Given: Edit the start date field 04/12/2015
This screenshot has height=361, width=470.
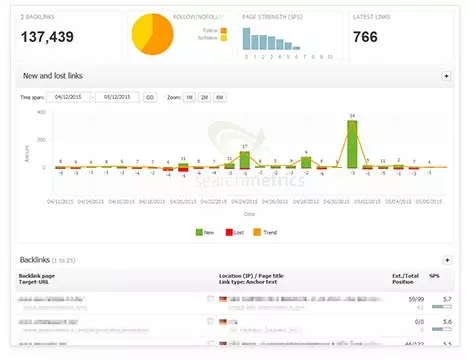Looking at the screenshot, I should [x=68, y=97].
